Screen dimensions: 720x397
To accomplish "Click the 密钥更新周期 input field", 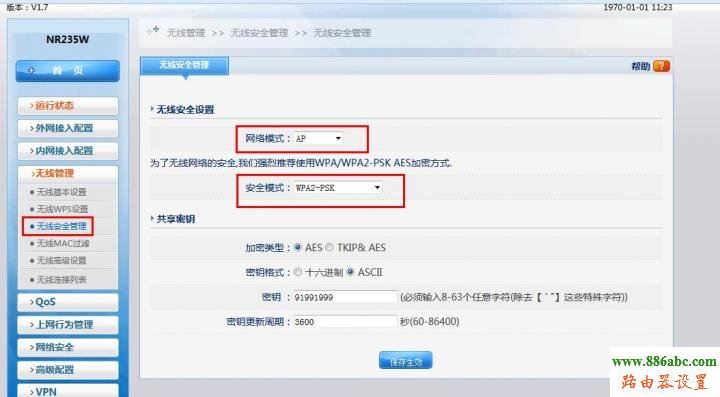I will [x=345, y=321].
